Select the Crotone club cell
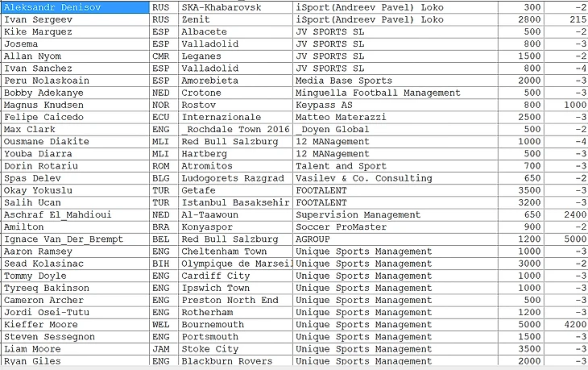 pyautogui.click(x=235, y=93)
